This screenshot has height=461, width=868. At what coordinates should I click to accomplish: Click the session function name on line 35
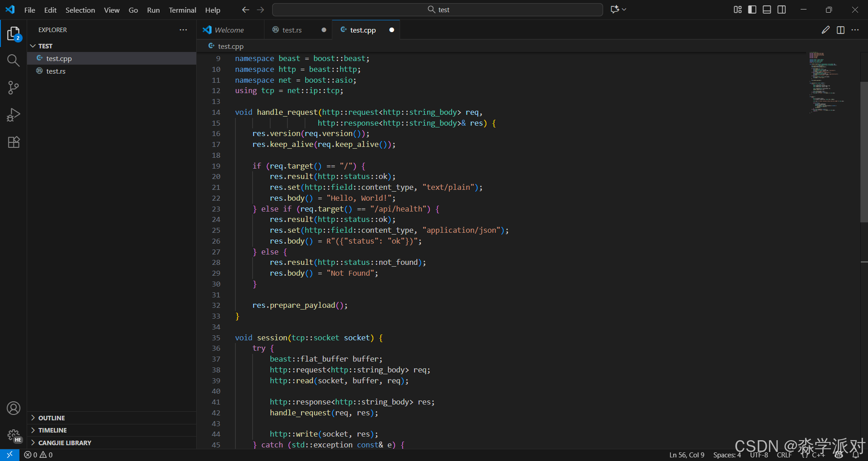(x=272, y=338)
